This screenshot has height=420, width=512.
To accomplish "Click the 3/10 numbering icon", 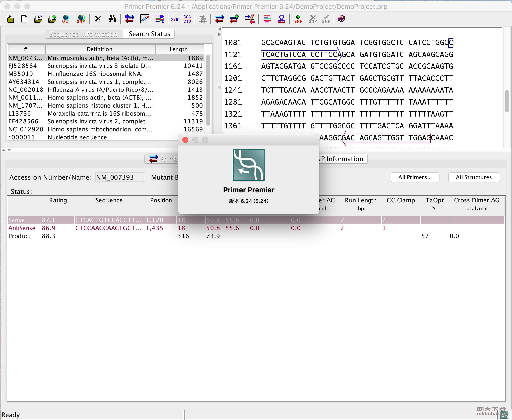I will click(x=175, y=19).
